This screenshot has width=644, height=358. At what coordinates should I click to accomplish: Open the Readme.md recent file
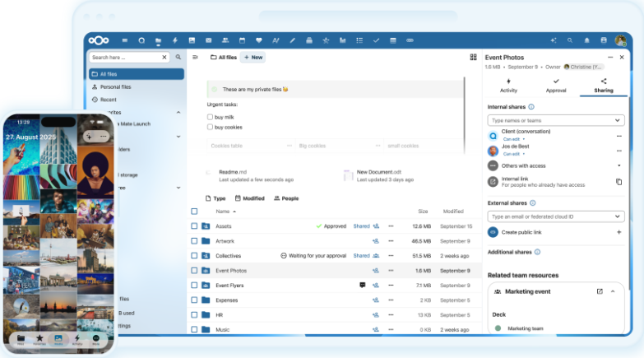250,175
